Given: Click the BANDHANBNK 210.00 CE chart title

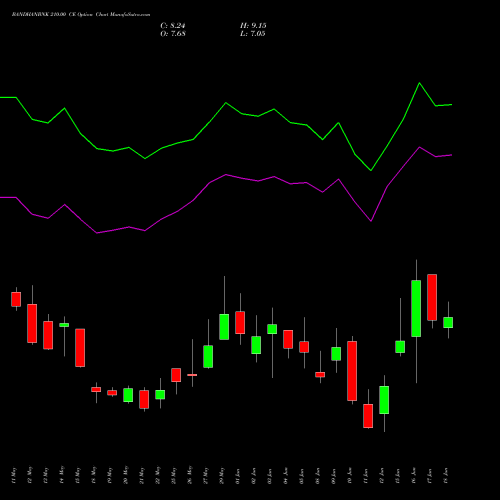Looking at the screenshot, I should coord(81,15).
